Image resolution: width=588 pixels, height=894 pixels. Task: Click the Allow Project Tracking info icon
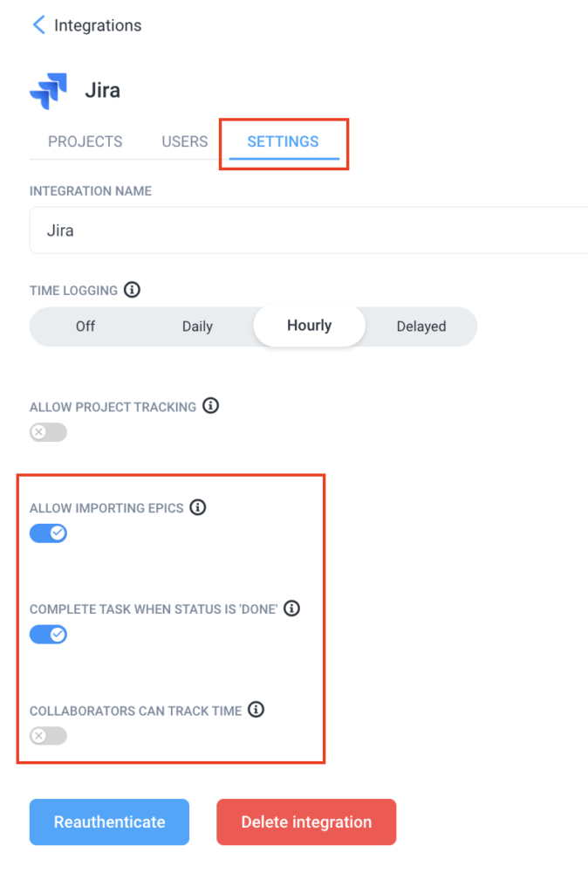coord(210,405)
